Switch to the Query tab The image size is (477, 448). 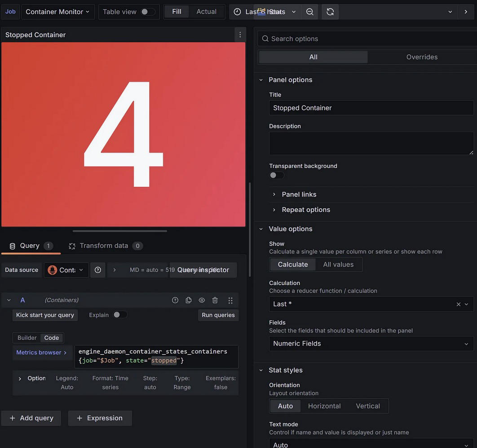point(31,246)
